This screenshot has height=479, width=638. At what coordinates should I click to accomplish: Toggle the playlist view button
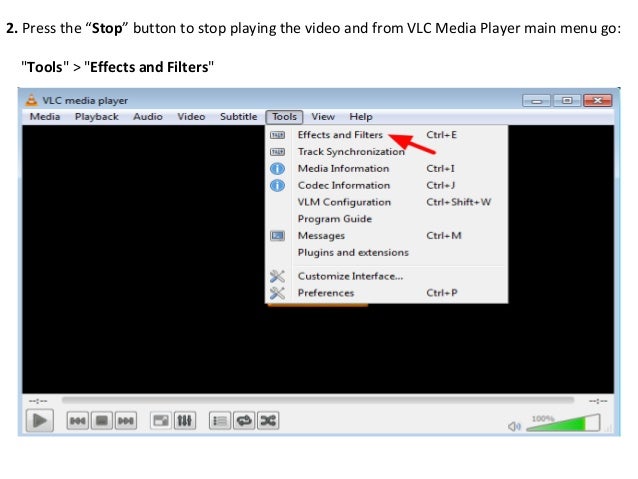[220, 420]
